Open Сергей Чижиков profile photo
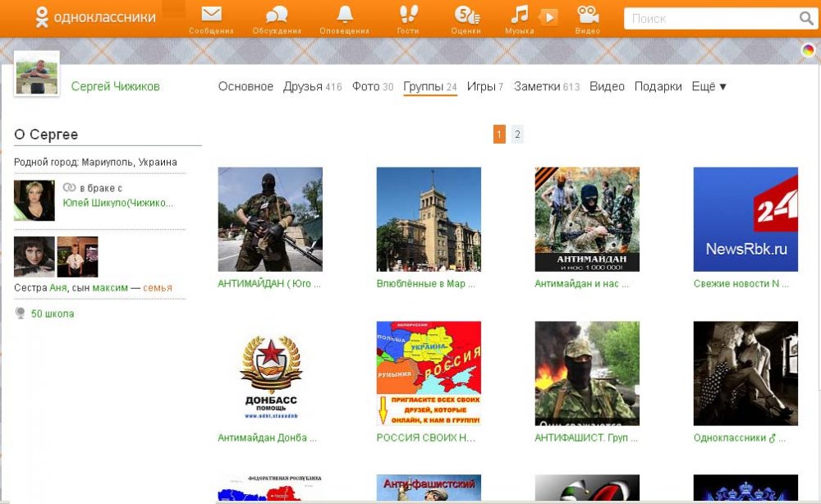The image size is (821, 504). (37, 75)
